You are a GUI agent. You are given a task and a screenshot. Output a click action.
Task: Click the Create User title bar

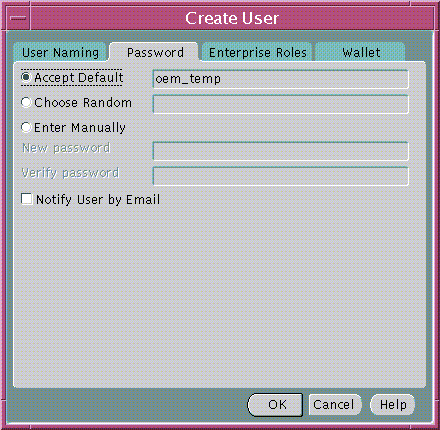coord(232,18)
